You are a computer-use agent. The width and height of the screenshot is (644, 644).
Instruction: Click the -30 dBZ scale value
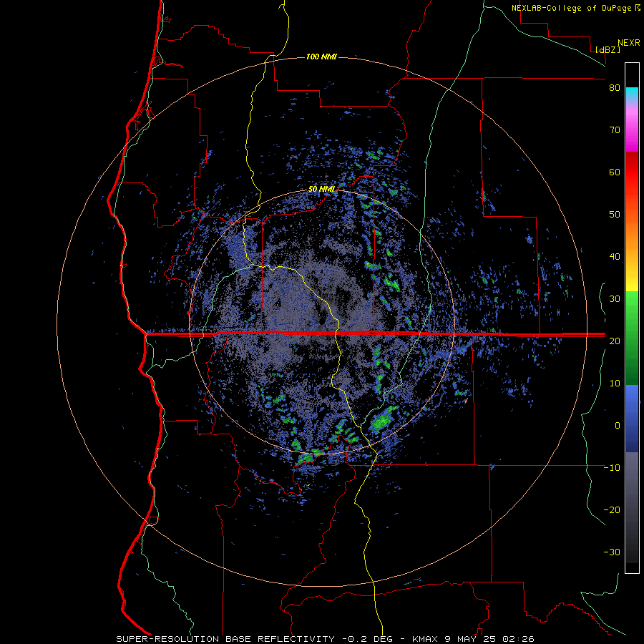[x=612, y=552]
